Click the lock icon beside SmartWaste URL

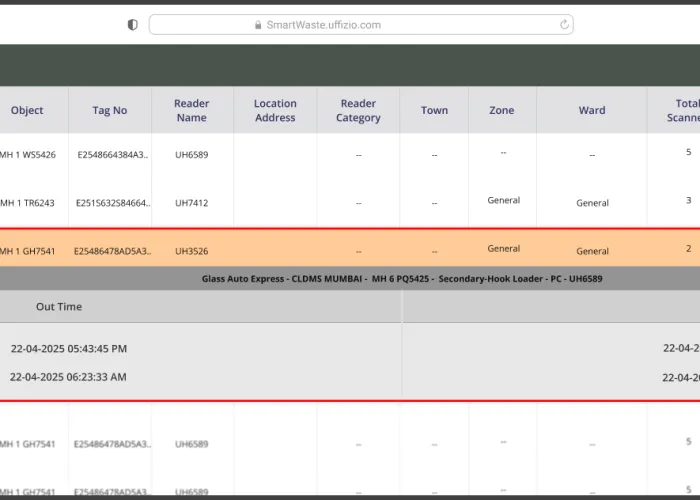(x=258, y=25)
